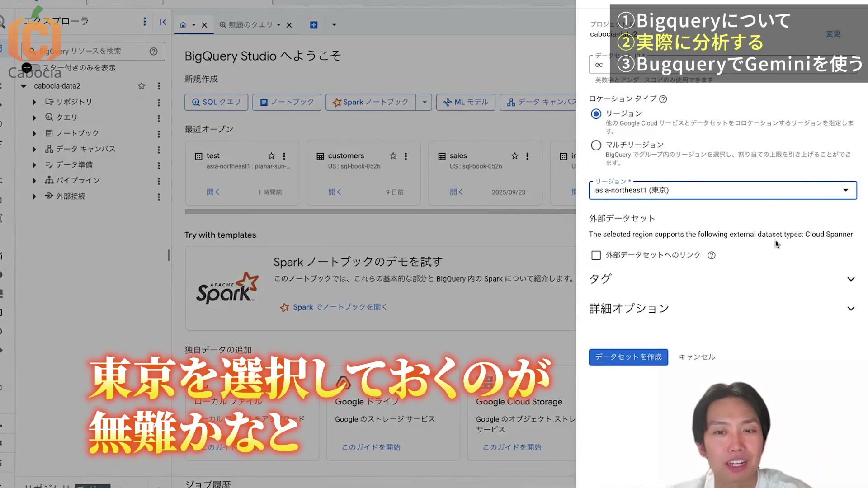Select the マルチリージョン radio button
The height and width of the screenshot is (488, 868).
[596, 145]
